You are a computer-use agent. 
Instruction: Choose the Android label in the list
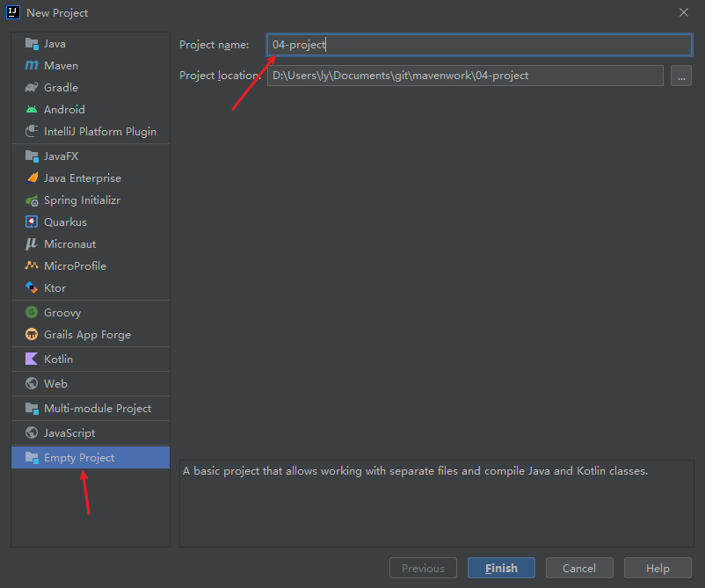[x=64, y=110]
